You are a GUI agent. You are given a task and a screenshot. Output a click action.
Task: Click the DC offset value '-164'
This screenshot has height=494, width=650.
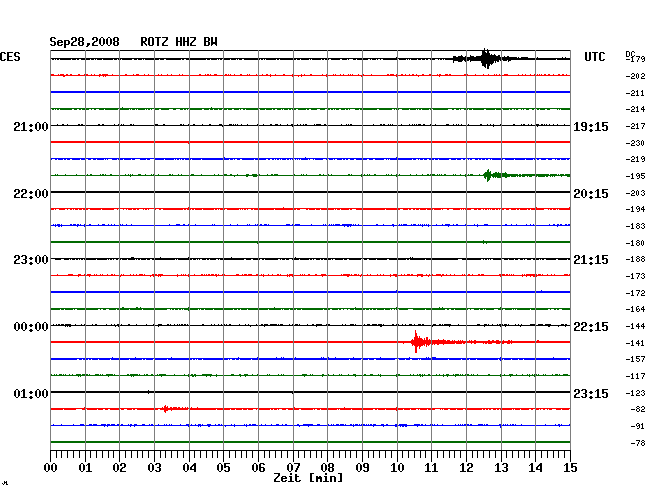pyautogui.click(x=635, y=309)
